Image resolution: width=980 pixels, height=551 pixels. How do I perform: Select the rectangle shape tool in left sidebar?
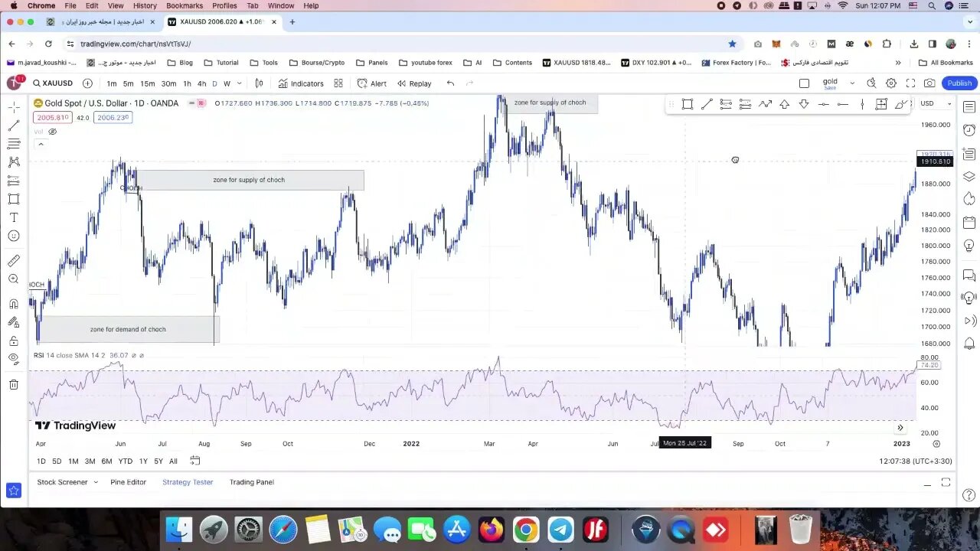point(14,199)
